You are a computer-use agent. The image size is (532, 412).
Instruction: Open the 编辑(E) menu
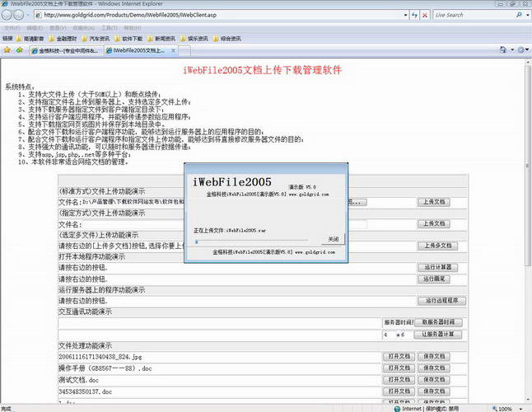click(x=35, y=28)
